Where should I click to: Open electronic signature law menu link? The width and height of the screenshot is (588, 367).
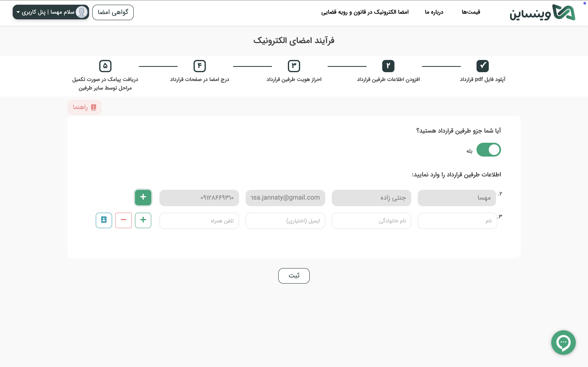[365, 12]
